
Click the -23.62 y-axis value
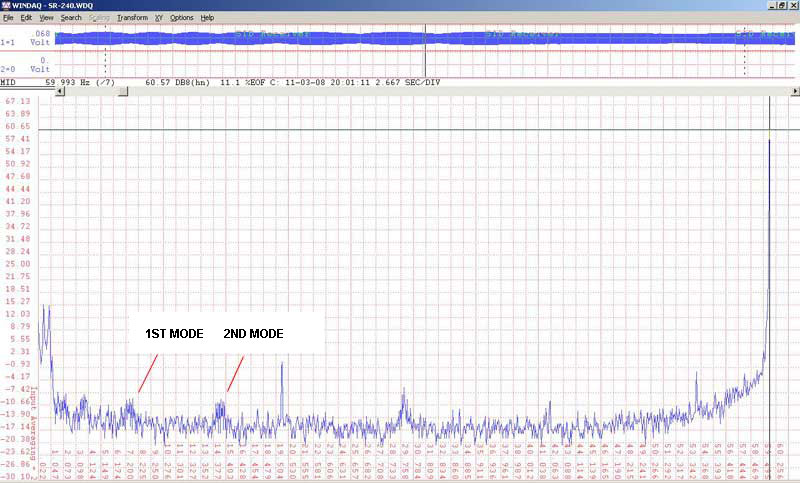(18, 451)
